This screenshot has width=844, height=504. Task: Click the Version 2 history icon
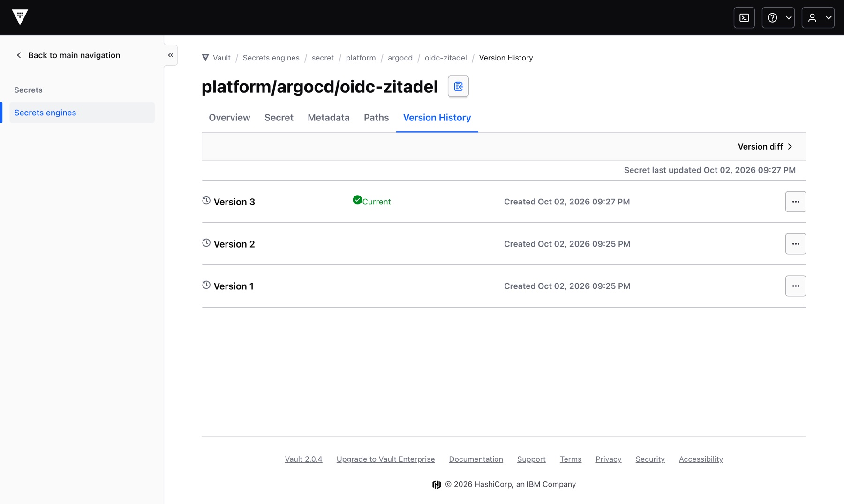pos(206,243)
